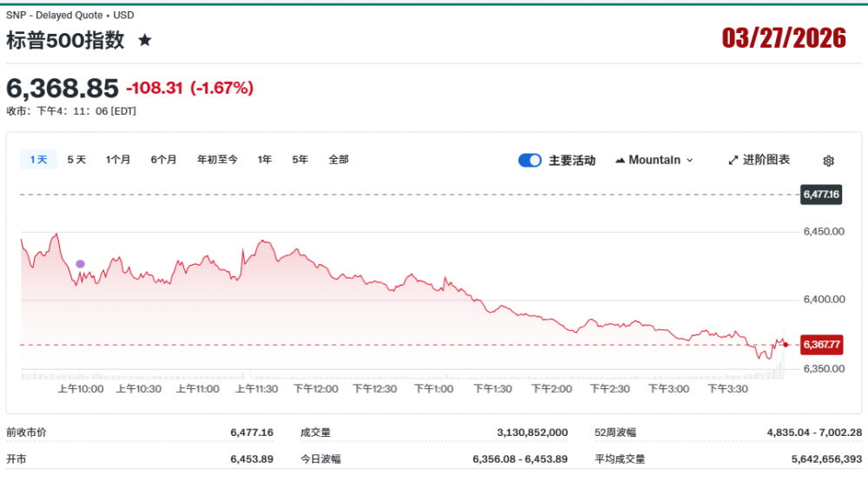Toggle the 主要活动 switch
Screen dimensions: 868x482
pyautogui.click(x=529, y=161)
